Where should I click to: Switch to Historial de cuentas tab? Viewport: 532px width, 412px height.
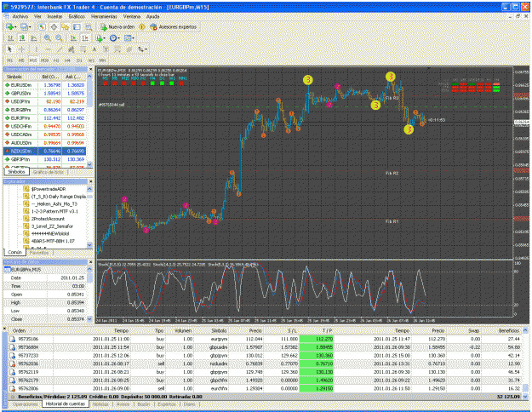[66, 403]
